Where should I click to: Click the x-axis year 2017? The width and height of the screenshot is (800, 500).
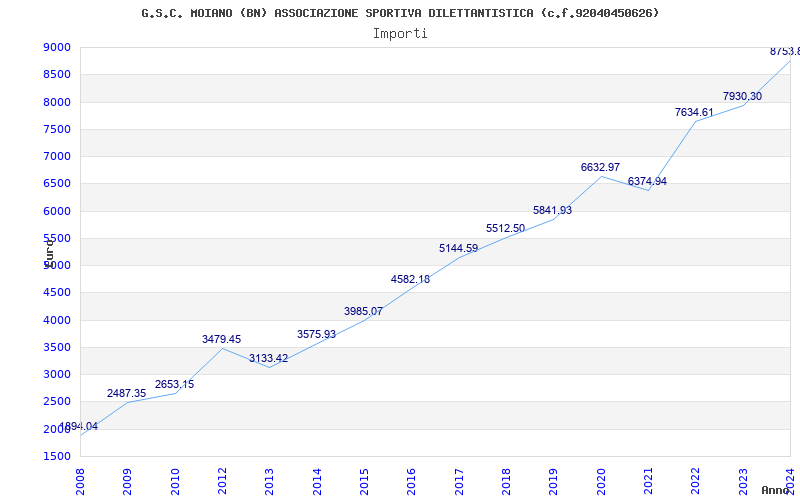click(459, 482)
